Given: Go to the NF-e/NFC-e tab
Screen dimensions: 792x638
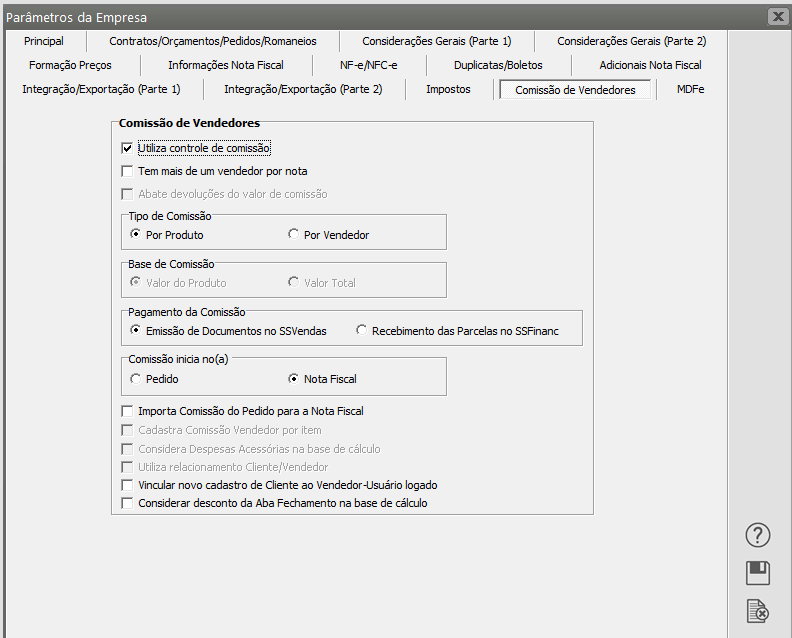Looking at the screenshot, I should (368, 65).
